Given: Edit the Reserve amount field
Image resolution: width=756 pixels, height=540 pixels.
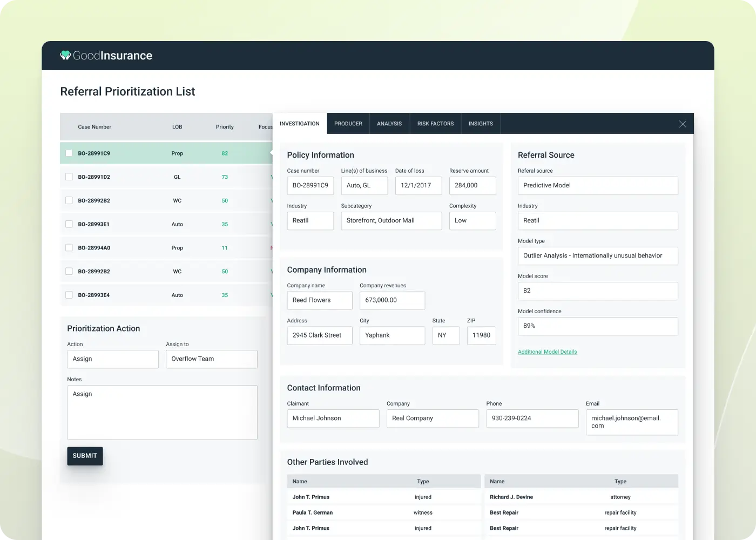Looking at the screenshot, I should tap(472, 186).
